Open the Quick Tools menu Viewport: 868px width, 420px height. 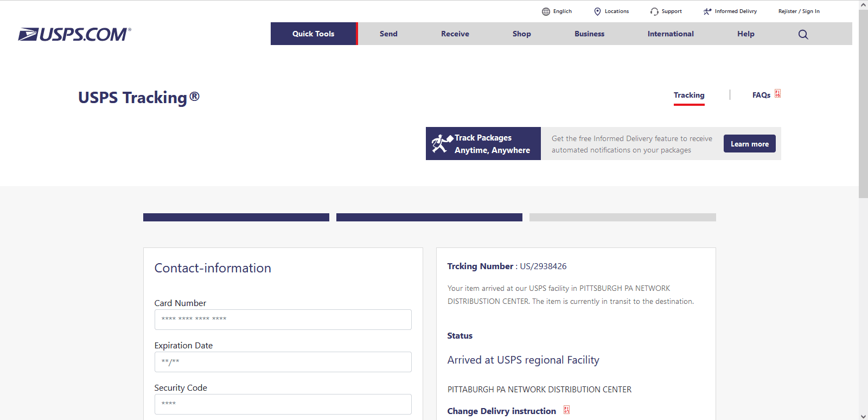[314, 34]
